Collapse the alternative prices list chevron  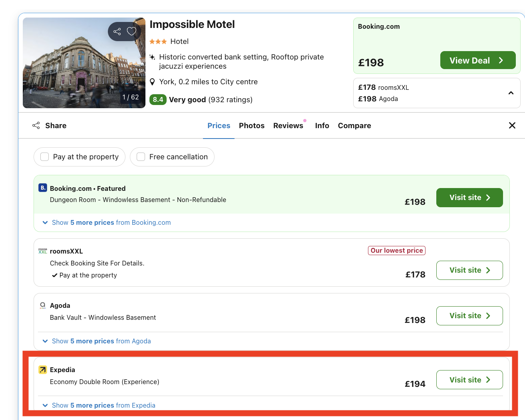click(511, 93)
